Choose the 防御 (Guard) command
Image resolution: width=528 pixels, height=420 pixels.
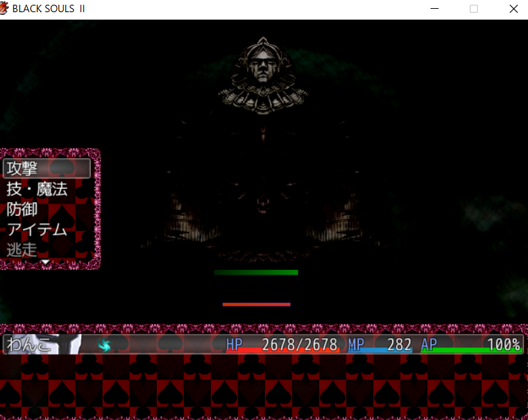point(22,210)
